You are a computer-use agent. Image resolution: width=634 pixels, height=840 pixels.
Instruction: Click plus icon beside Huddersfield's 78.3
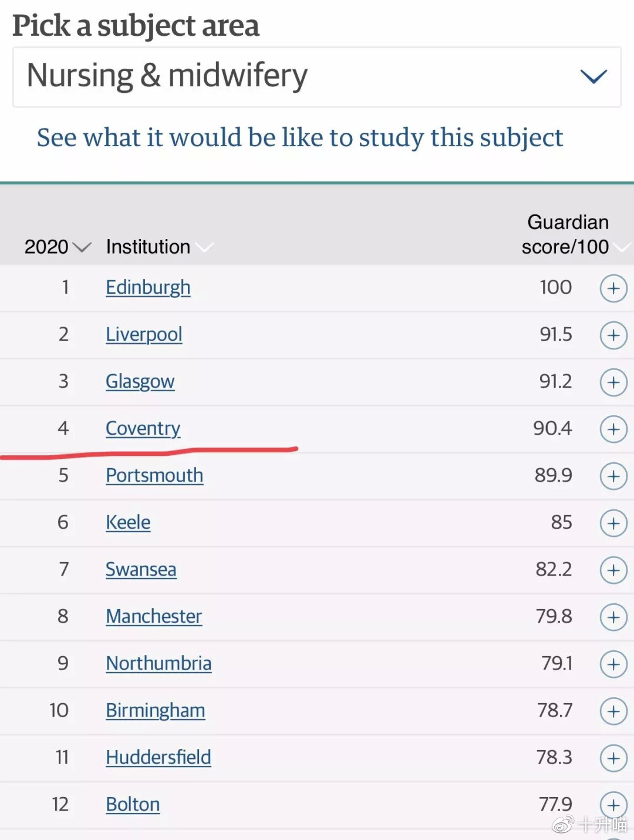613,758
